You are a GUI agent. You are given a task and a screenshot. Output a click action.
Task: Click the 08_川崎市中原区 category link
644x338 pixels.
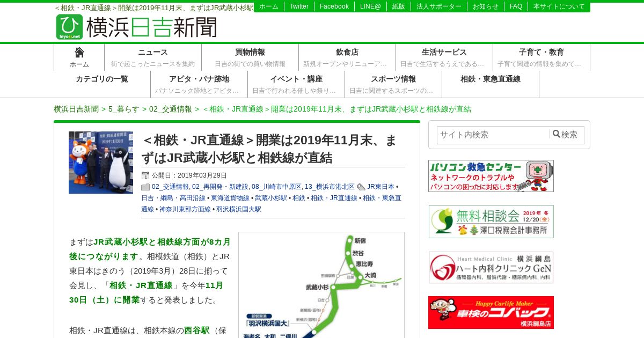(x=276, y=187)
